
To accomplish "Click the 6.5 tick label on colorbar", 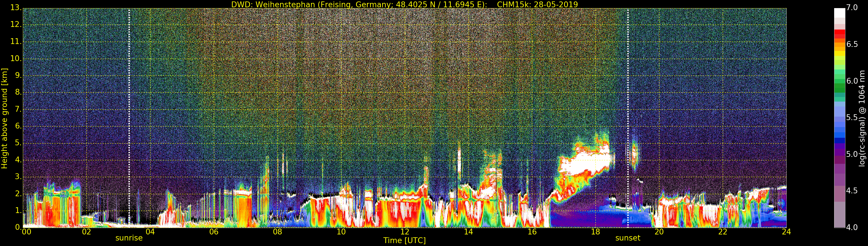I will tap(852, 44).
